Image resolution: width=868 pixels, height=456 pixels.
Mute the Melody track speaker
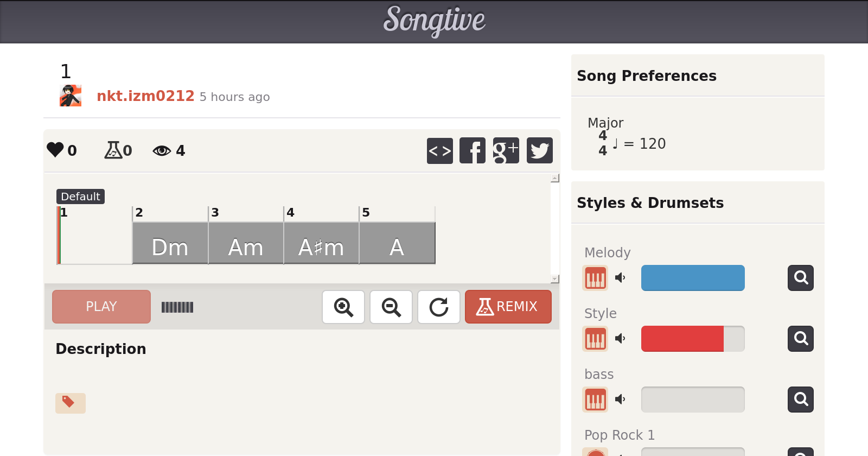620,278
